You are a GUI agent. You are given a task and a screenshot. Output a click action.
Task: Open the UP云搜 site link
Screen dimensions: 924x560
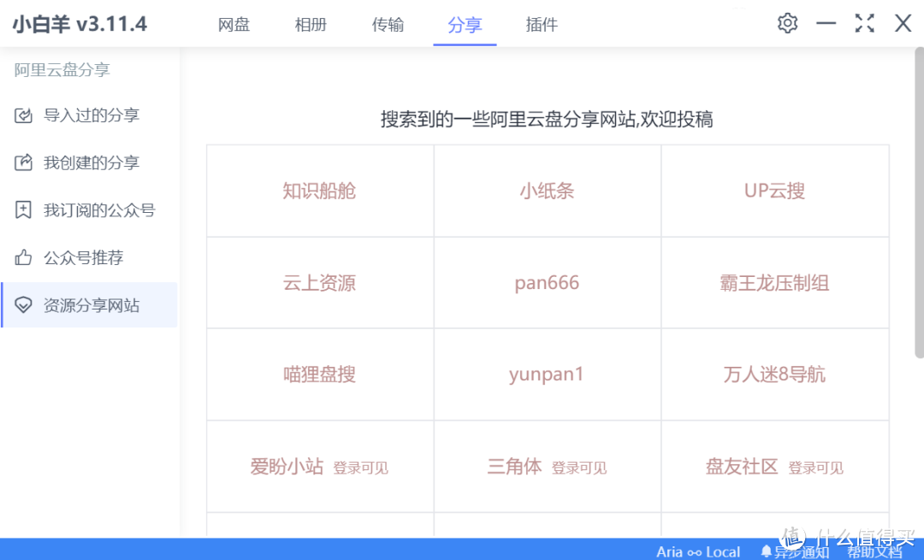coord(774,191)
